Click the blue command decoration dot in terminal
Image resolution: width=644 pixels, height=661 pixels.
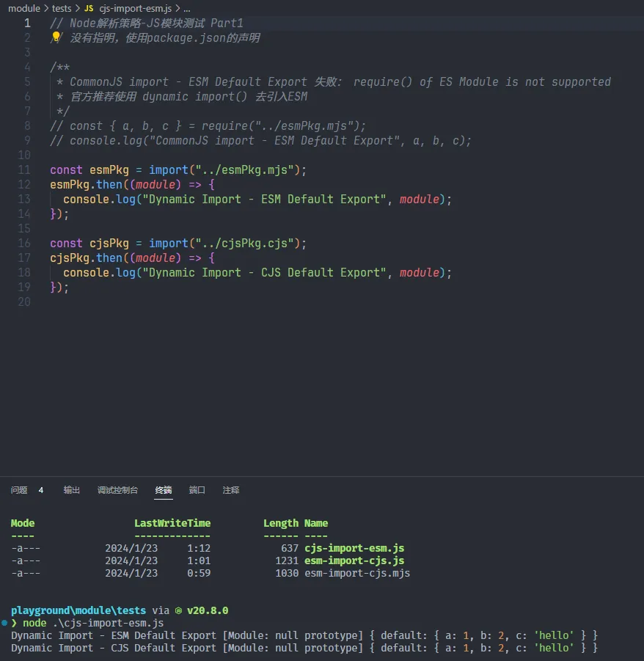4,623
